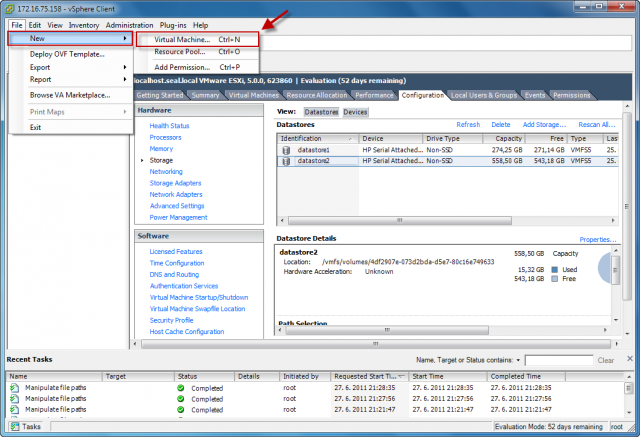Select Resource Pool... menu entry

tap(198, 52)
